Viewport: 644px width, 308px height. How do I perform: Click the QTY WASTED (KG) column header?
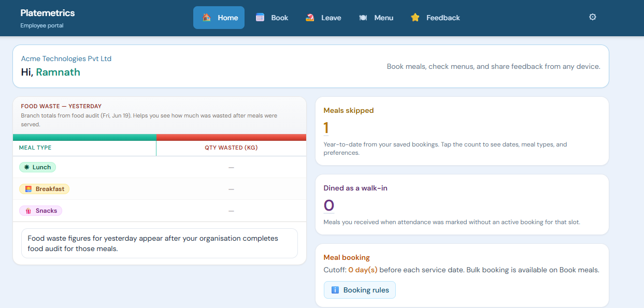pos(231,148)
